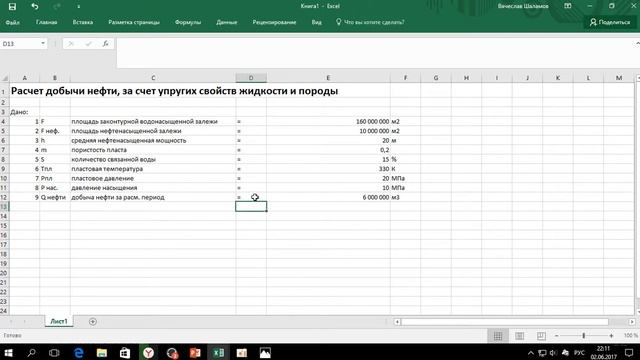Click the Insert Function fx icon
640x360 pixels.
[106, 43]
